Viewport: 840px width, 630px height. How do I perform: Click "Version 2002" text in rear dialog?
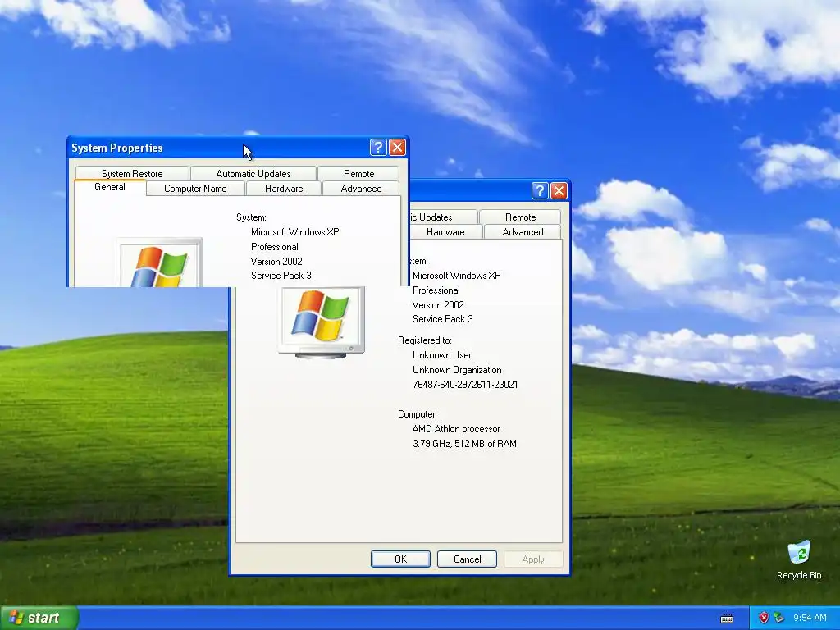pyautogui.click(x=438, y=305)
